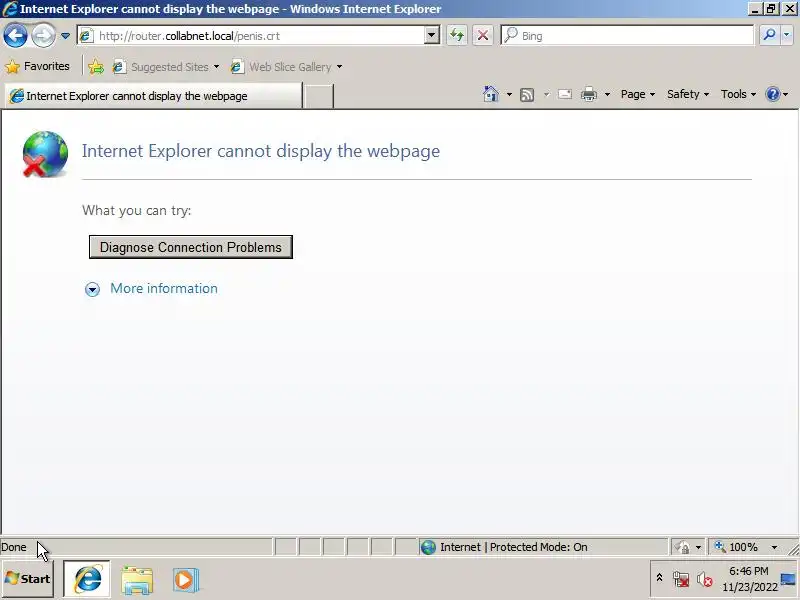
Task: Select the 'cannot display the webpage' tab
Action: click(x=153, y=96)
